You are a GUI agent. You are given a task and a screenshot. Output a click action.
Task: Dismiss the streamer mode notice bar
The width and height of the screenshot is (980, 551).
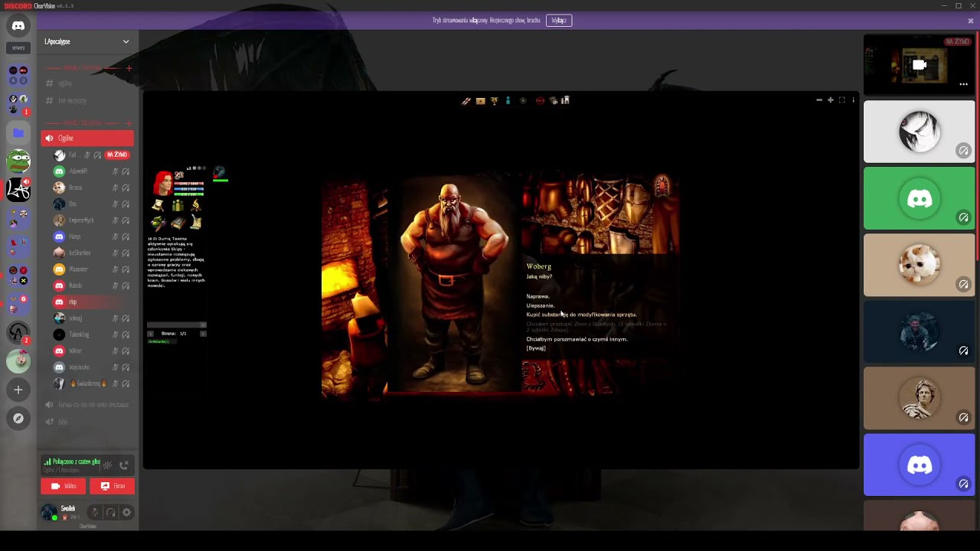pos(971,21)
